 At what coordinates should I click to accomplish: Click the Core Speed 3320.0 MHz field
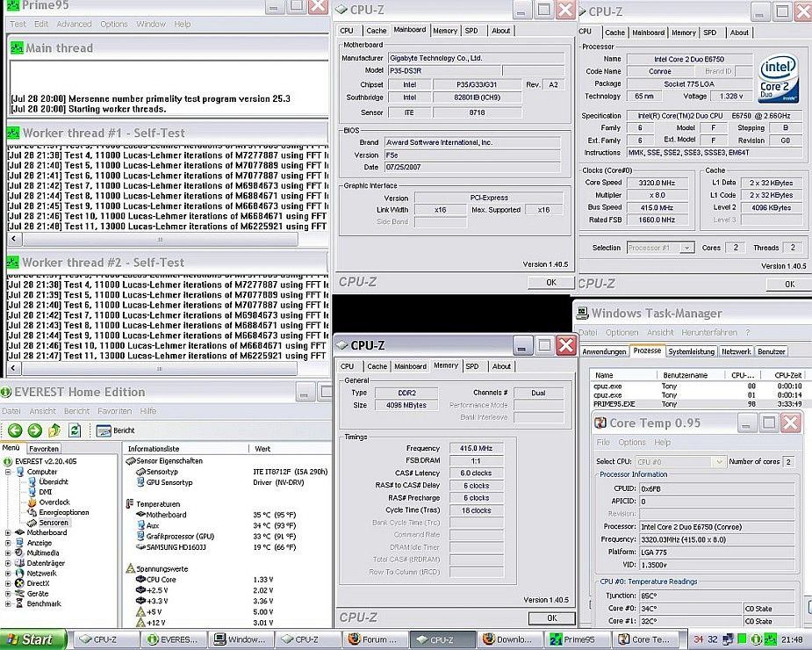pos(658,183)
